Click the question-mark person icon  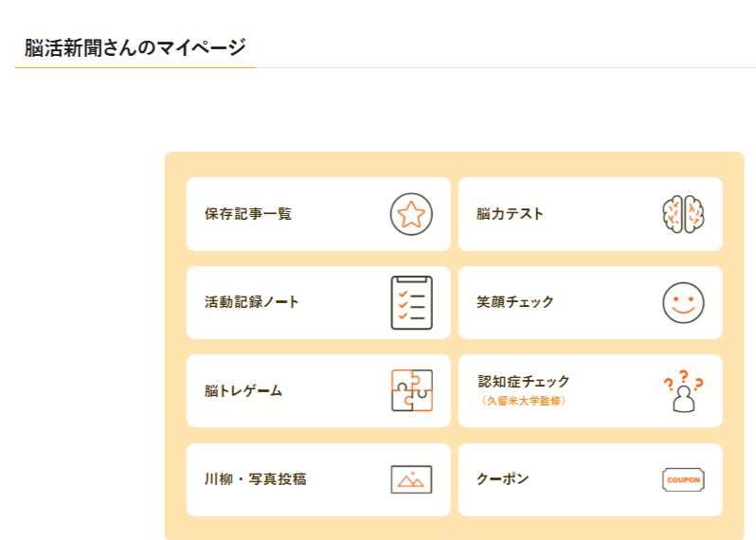pyautogui.click(x=683, y=390)
